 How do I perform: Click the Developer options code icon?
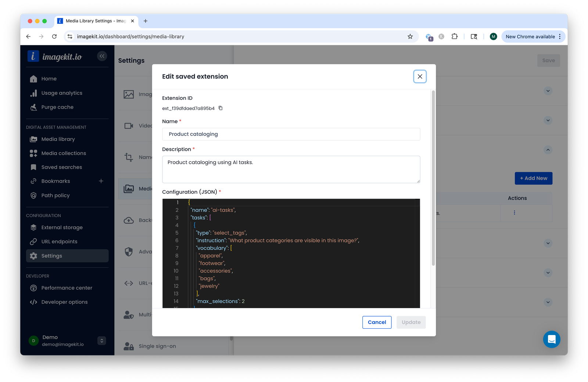pos(33,302)
